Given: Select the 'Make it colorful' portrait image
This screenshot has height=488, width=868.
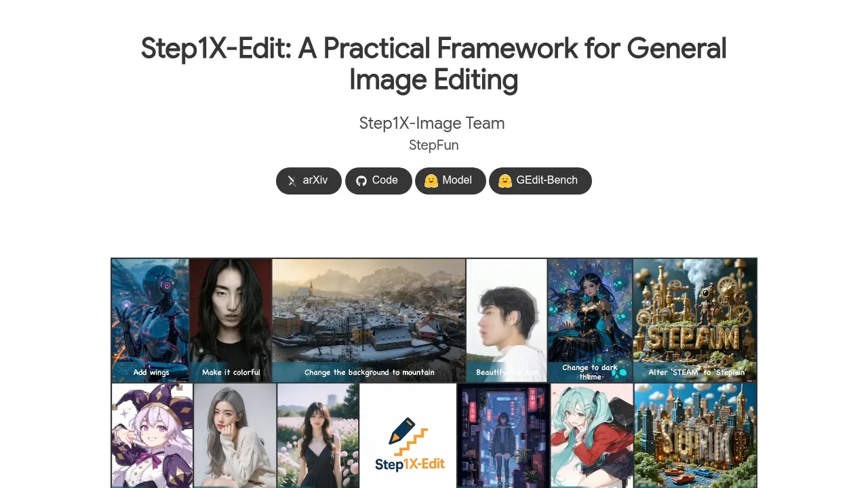Looking at the screenshot, I should 231,321.
